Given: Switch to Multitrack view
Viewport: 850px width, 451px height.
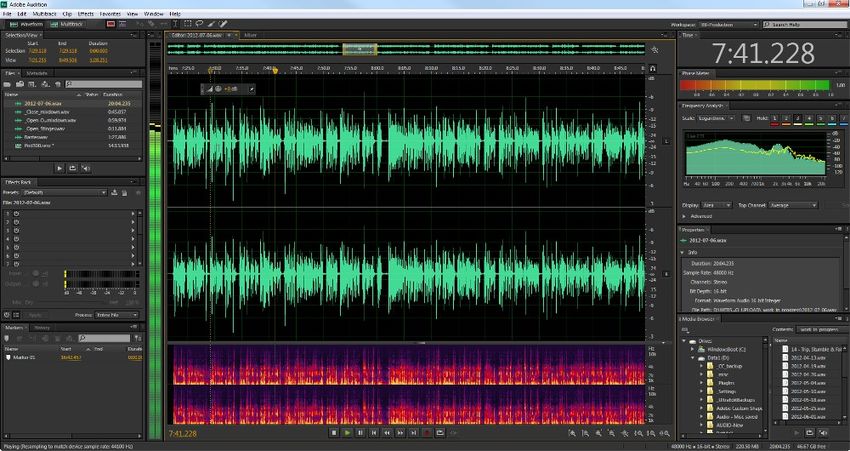Looking at the screenshot, I should (67, 24).
